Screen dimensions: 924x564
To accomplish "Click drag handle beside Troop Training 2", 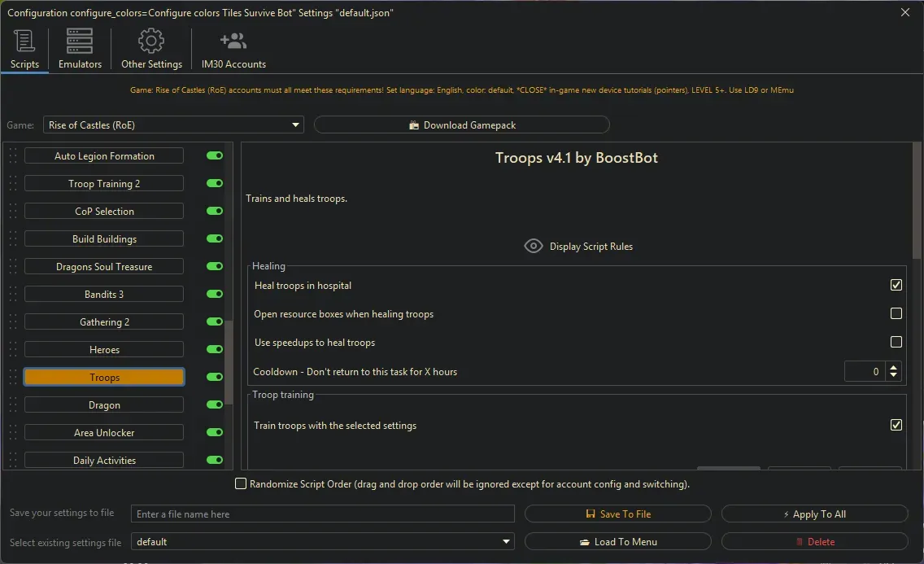I will (13, 183).
